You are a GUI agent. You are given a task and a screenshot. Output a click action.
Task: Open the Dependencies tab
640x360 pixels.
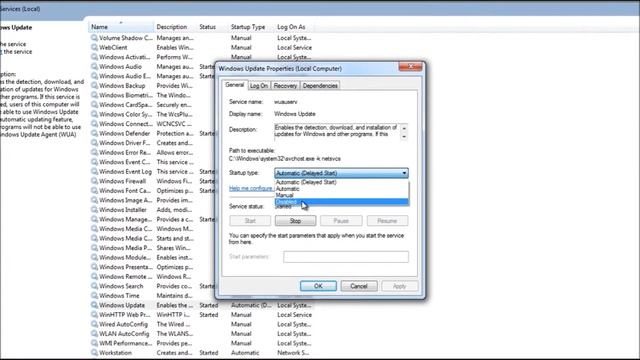[x=320, y=86]
